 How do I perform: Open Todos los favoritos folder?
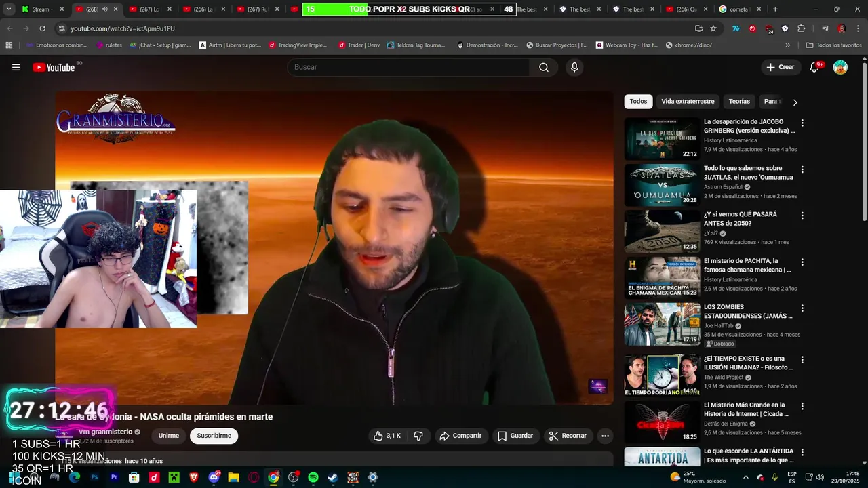coord(833,45)
